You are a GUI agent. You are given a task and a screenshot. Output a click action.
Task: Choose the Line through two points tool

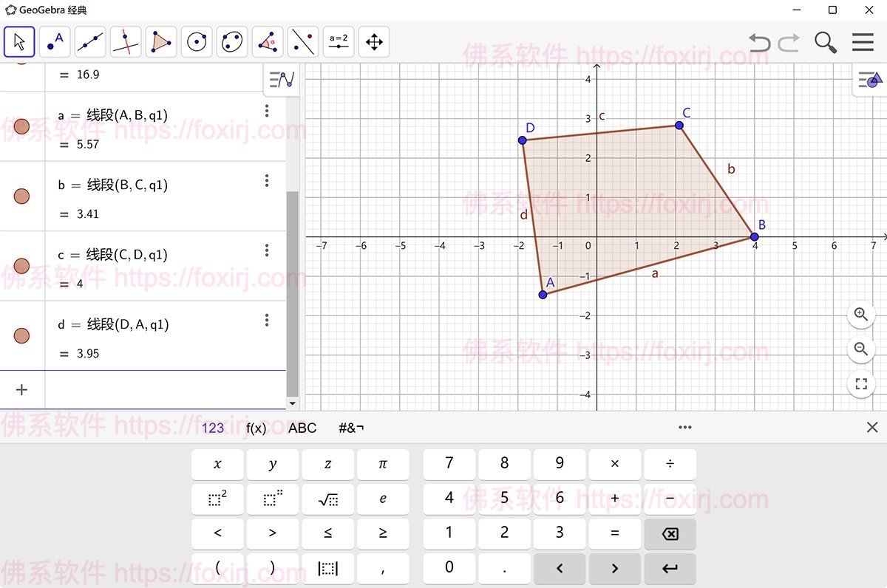coord(90,42)
